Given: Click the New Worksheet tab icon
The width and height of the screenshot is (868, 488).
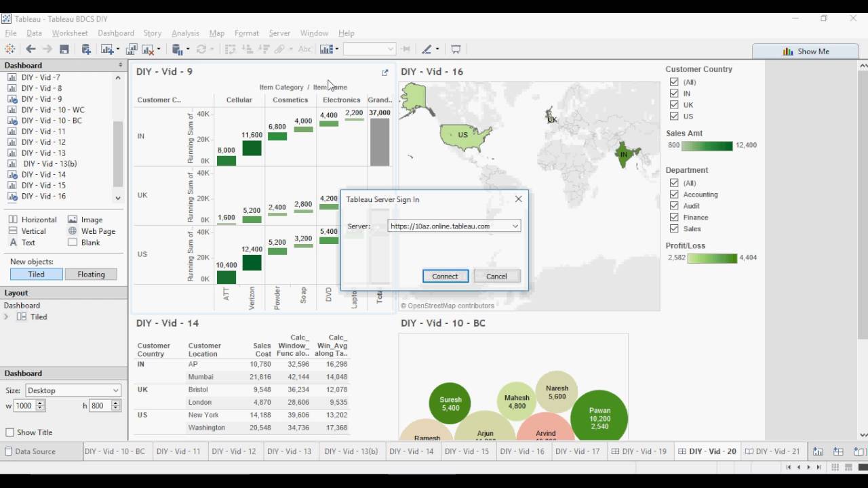Looking at the screenshot, I should coord(818,451).
